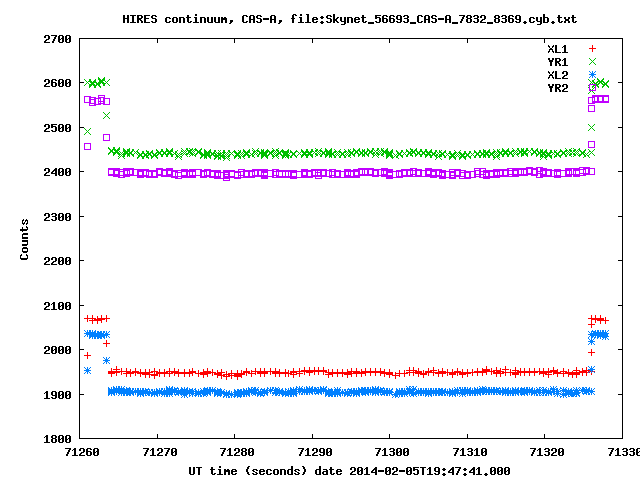Click the "Counts" y-axis label
This screenshot has width=640, height=480.
[x=24, y=239]
